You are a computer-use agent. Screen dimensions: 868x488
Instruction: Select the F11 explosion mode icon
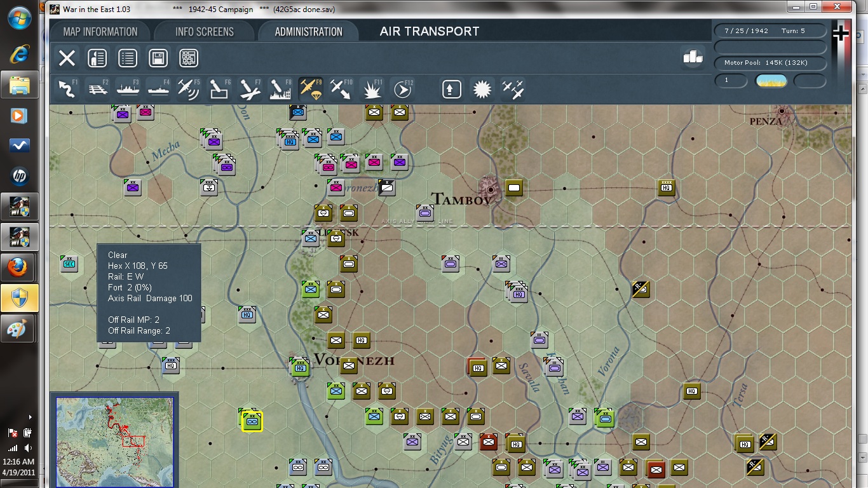click(372, 89)
